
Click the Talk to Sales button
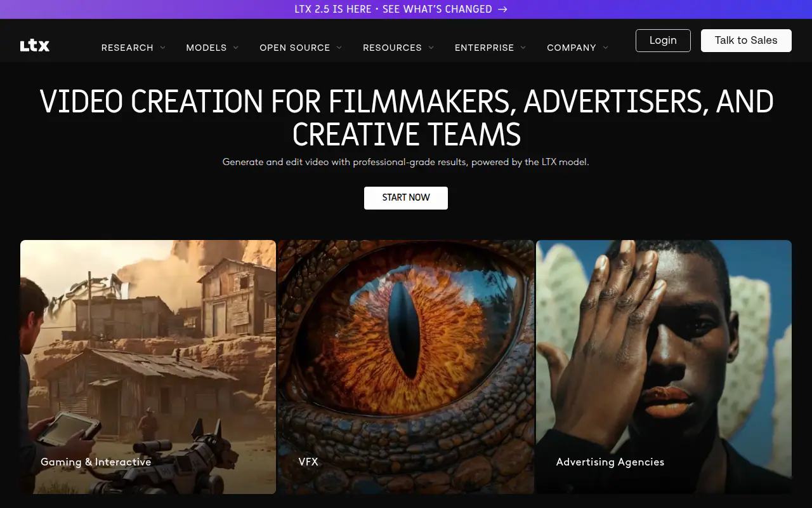(746, 41)
